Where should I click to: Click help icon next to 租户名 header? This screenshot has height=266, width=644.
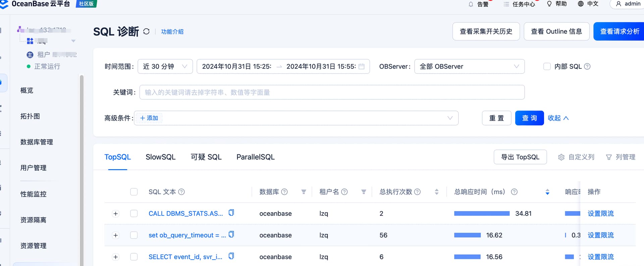coord(344,192)
